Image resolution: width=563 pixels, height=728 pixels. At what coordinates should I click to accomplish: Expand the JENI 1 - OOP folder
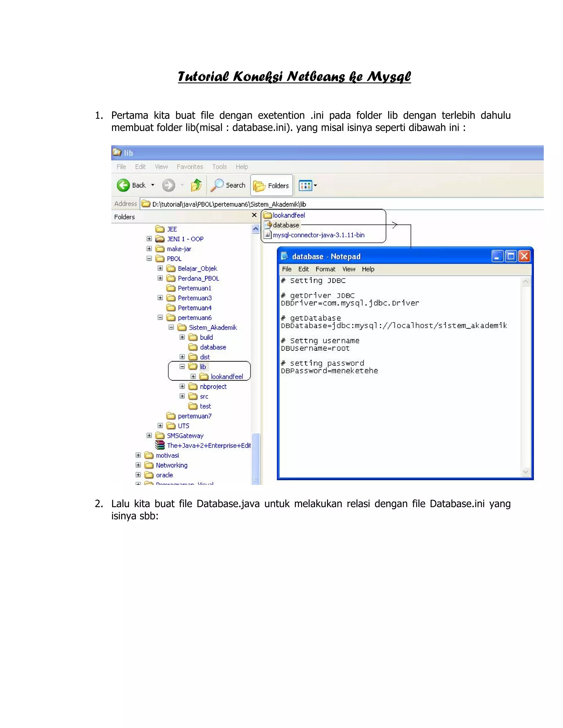(x=149, y=239)
